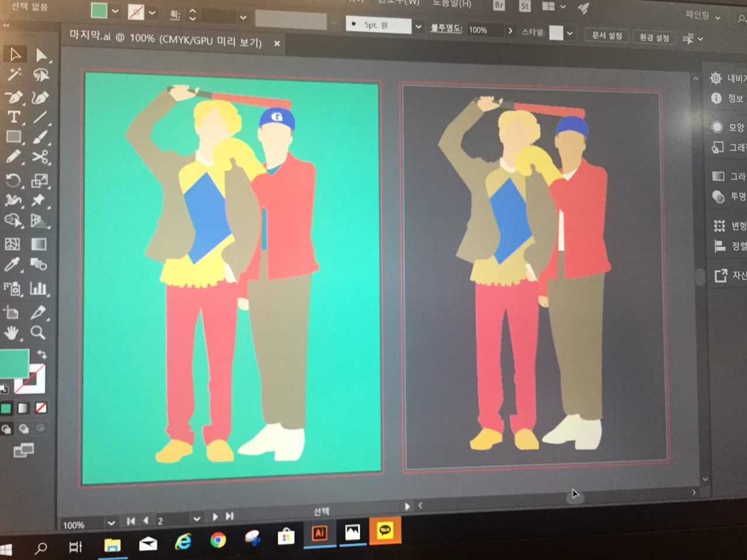Open the 변형 panel
The width and height of the screenshot is (747, 560).
click(731, 225)
